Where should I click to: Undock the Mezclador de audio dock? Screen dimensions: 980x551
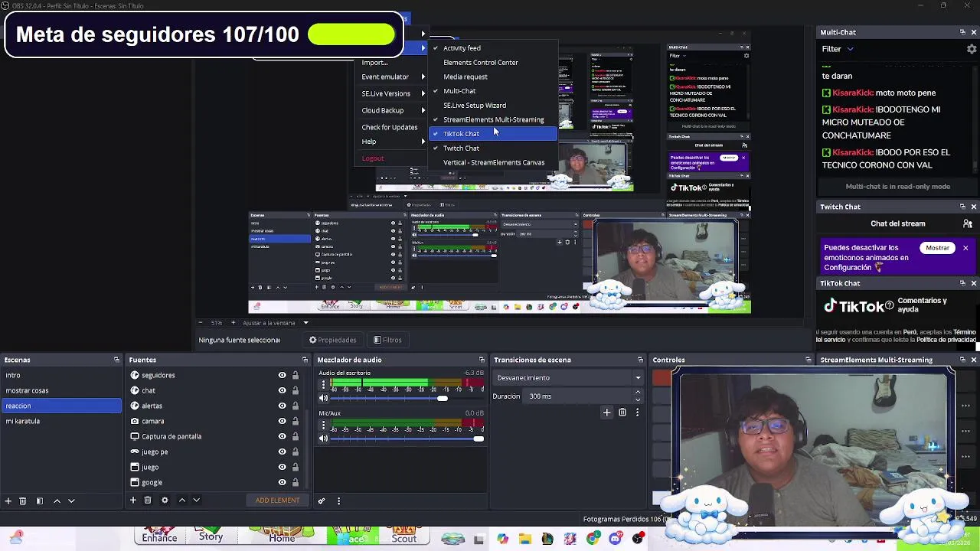coord(482,360)
